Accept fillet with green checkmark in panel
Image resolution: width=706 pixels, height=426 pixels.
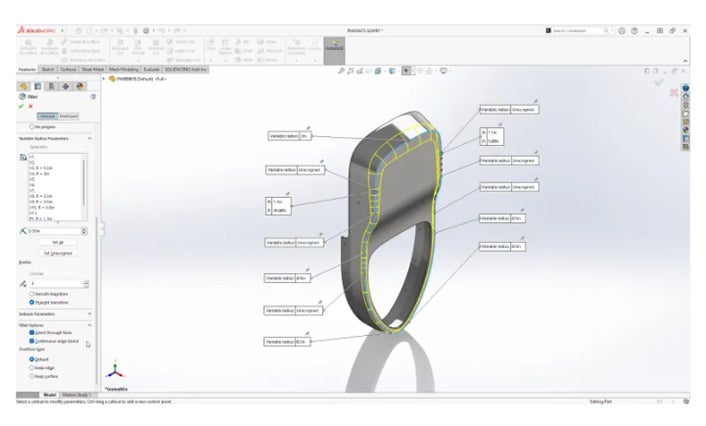coord(21,106)
